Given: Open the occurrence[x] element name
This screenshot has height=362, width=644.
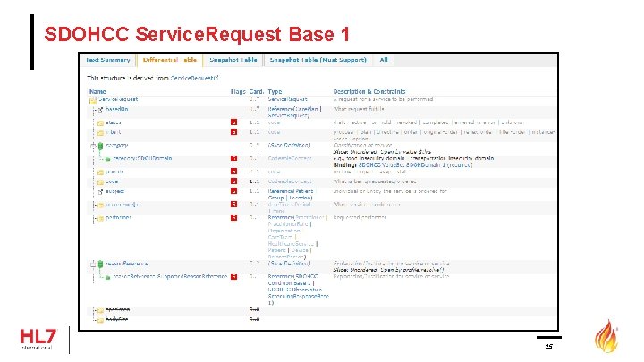Looking at the screenshot, I should click(123, 205).
